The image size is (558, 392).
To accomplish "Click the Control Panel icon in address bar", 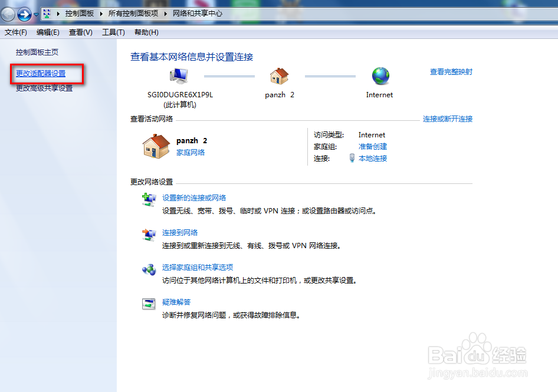I will (x=47, y=14).
